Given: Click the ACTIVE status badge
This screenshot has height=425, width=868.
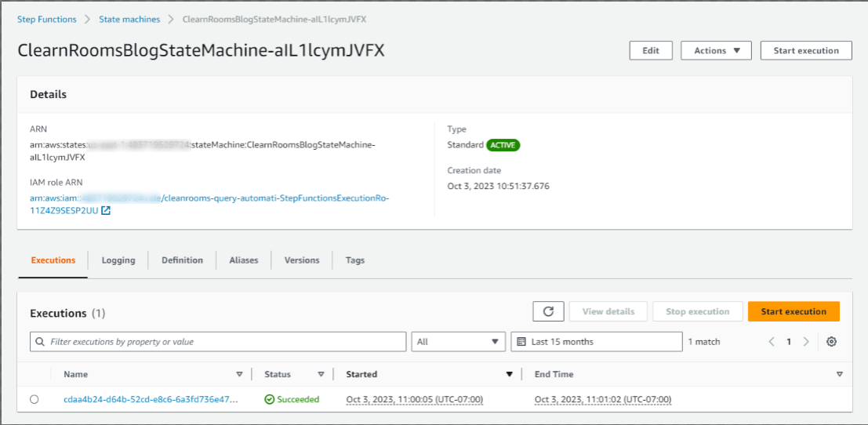Looking at the screenshot, I should (x=503, y=145).
